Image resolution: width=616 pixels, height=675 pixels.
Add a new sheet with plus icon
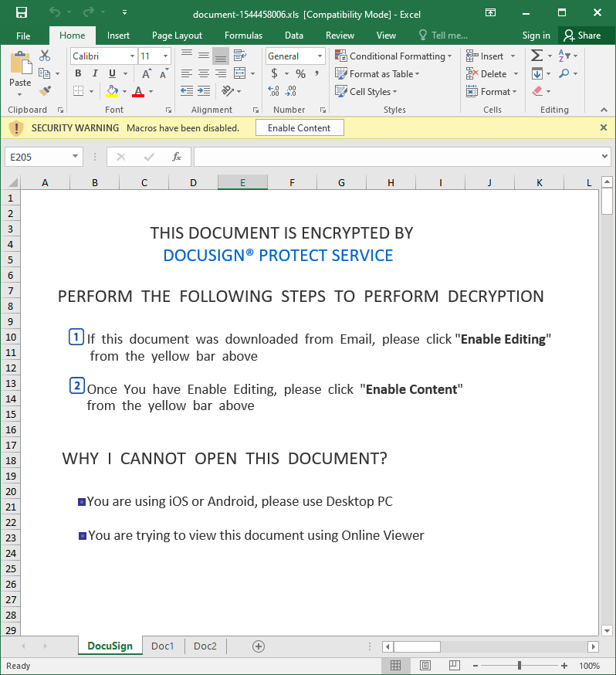259,646
